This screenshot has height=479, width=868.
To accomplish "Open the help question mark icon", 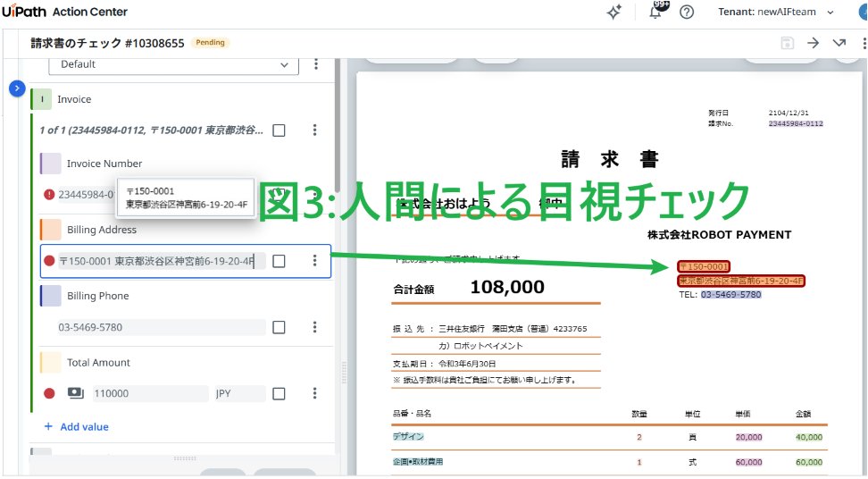I will point(687,12).
